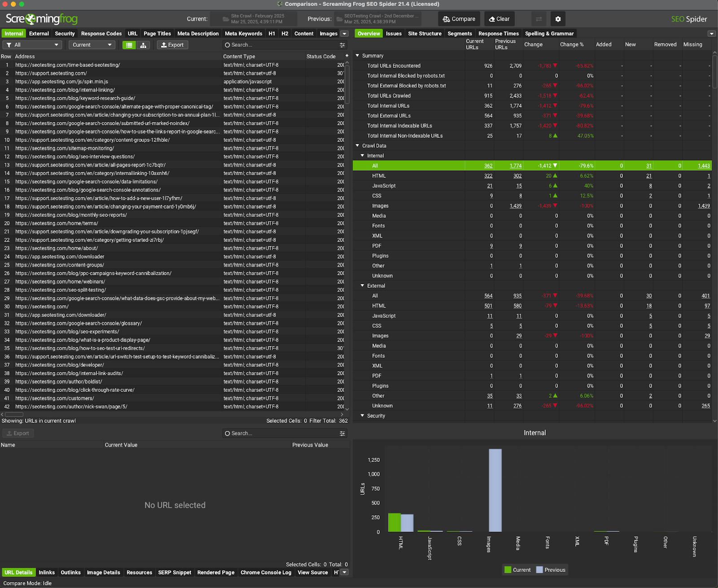Collapse the Crawl Data tree node
Screen dimensions: 718x588
coord(358,145)
